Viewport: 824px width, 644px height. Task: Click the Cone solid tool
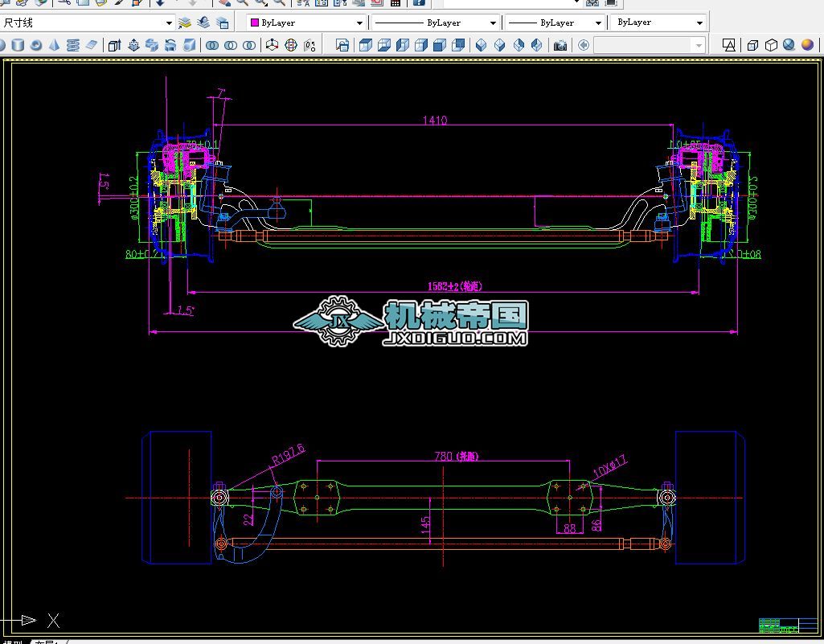(55, 45)
